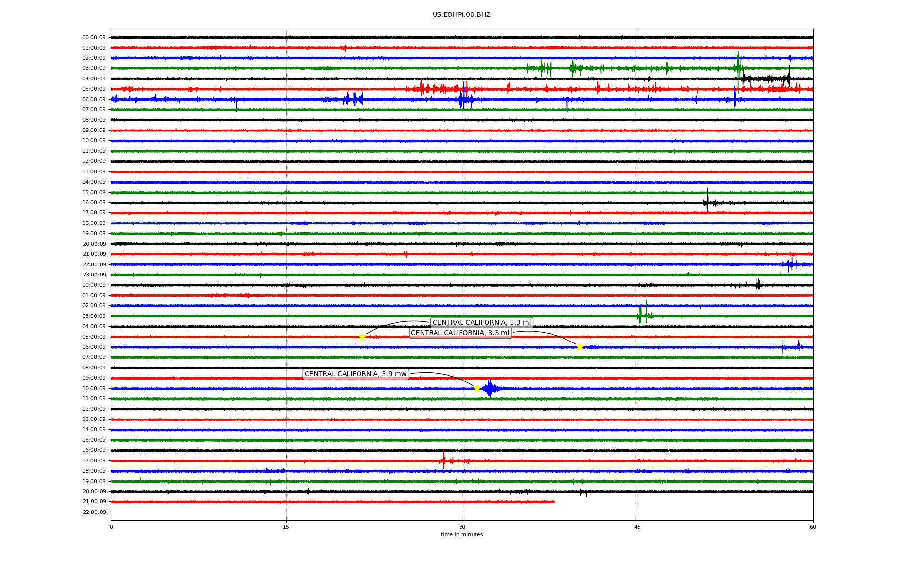The height and width of the screenshot is (578, 924).
Task: Click the 45 tick on the x-axis
Action: coord(638,527)
